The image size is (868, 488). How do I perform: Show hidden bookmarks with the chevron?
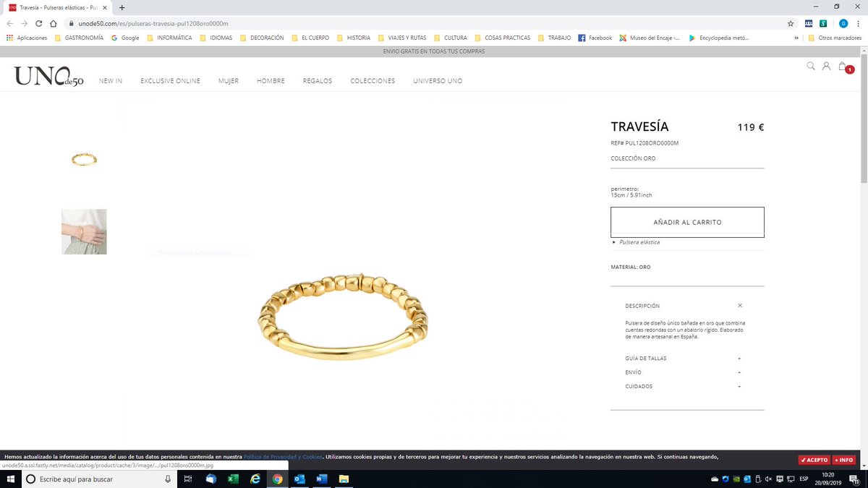point(796,38)
